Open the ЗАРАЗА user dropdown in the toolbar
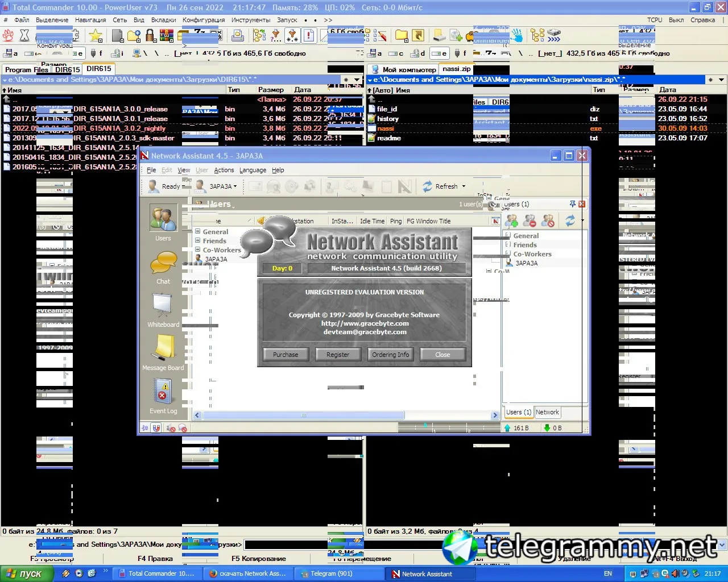 point(235,186)
